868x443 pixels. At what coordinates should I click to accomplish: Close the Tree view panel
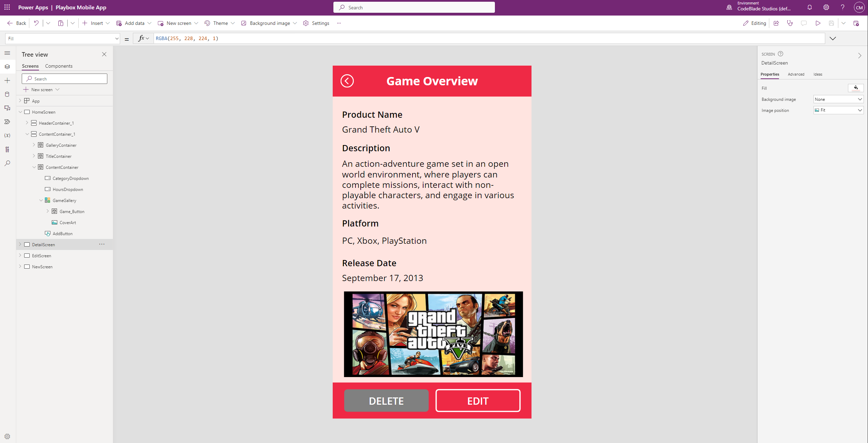tap(104, 54)
